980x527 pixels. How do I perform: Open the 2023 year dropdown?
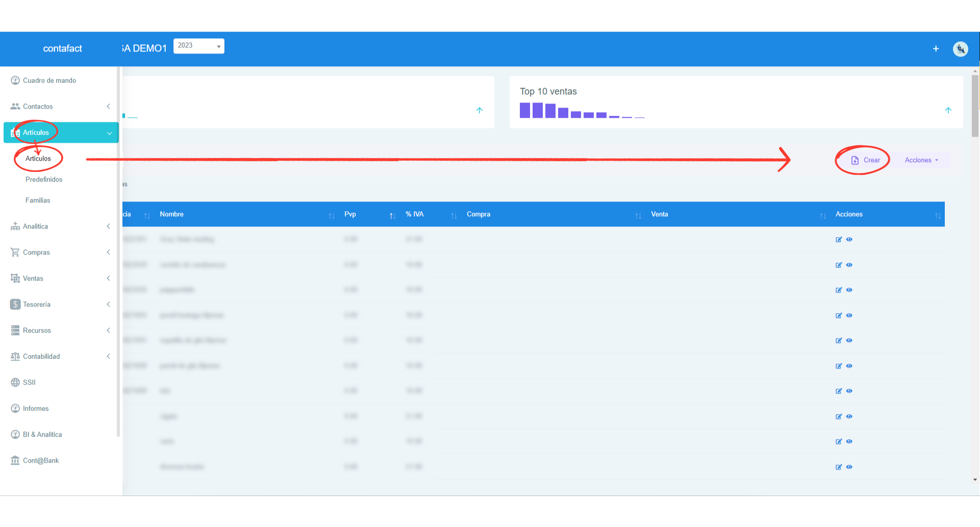click(x=198, y=46)
